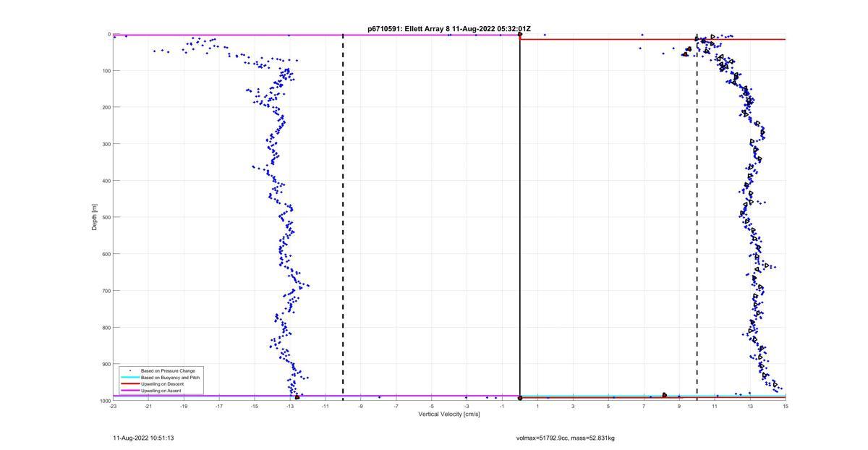Click x-axis tick label 3
Image resolution: width=868 pixels, height=450 pixels.
pos(573,406)
